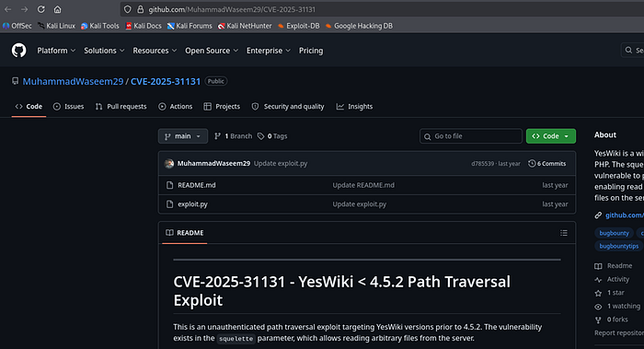The width and height of the screenshot is (644, 349).
Task: Open the green Code dropdown button
Action: coord(551,136)
